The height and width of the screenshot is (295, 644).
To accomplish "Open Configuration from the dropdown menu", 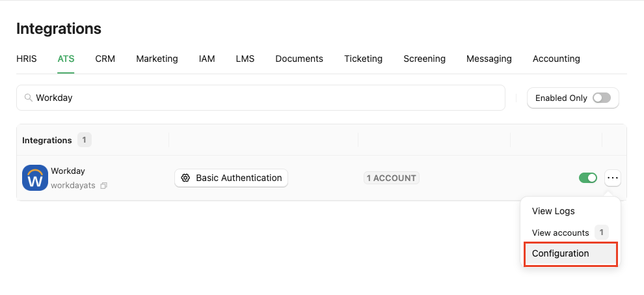I will tap(570, 253).
